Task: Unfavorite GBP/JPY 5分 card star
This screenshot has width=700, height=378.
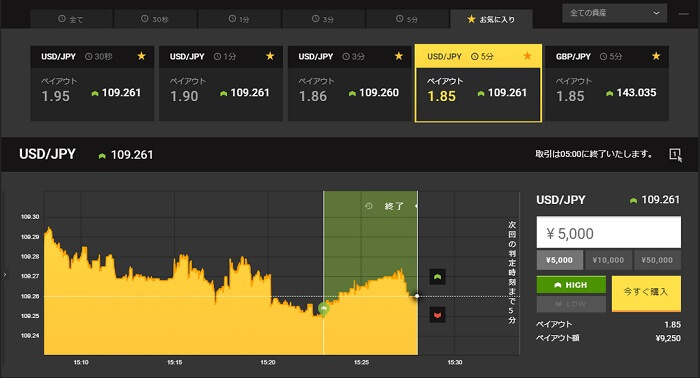Action: 656,56
